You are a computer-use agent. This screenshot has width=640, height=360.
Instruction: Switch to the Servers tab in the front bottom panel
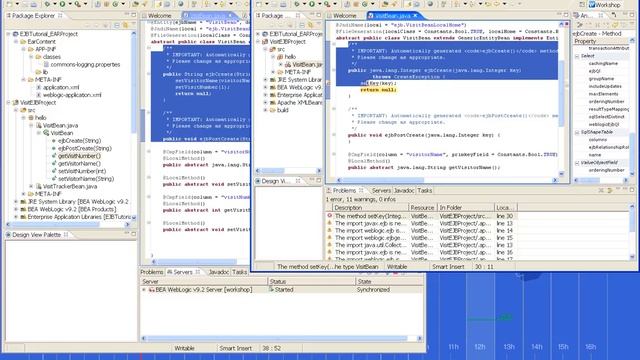coord(381,191)
